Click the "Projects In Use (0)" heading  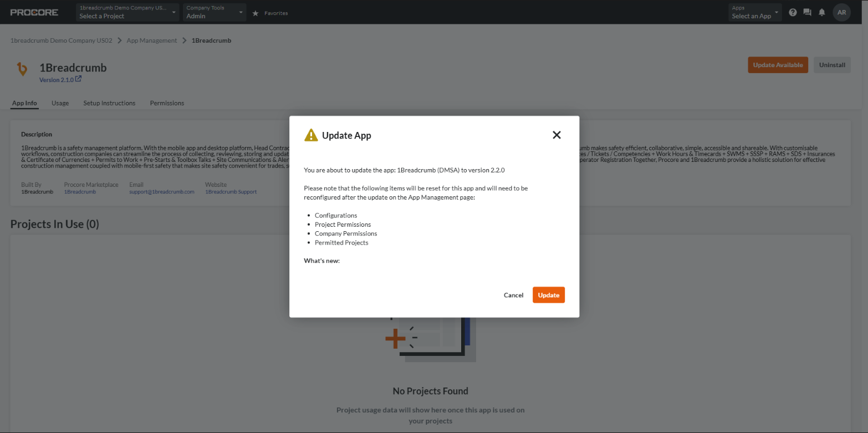click(x=55, y=224)
